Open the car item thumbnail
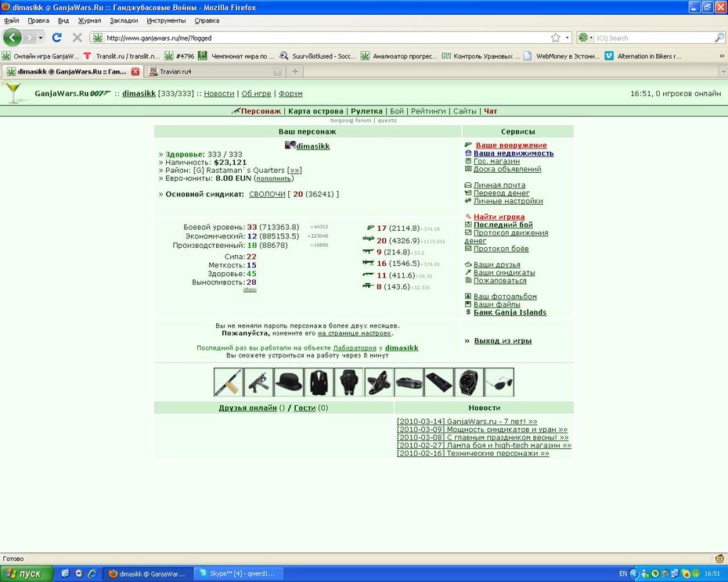 click(x=409, y=382)
